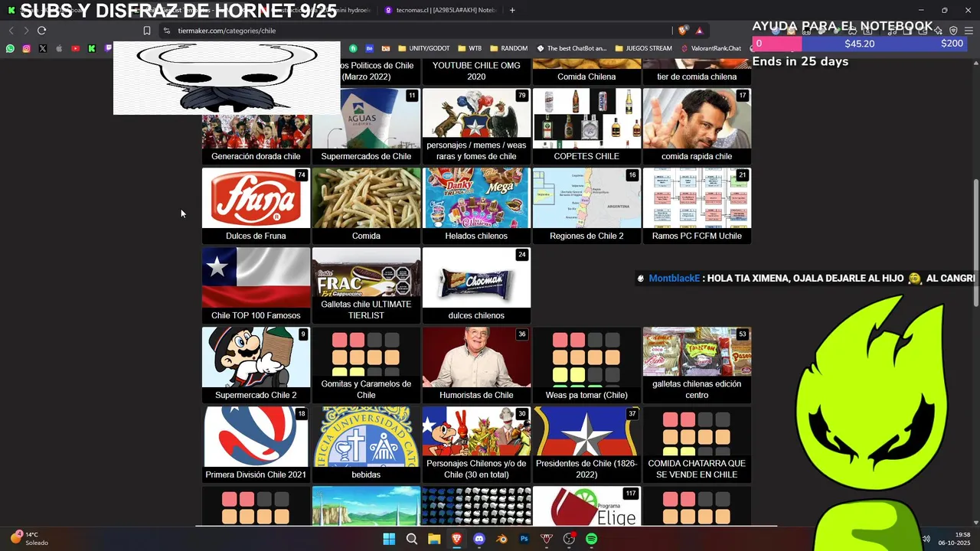The height and width of the screenshot is (551, 980).
Task: Open Spotify from the taskbar
Action: pos(592,539)
